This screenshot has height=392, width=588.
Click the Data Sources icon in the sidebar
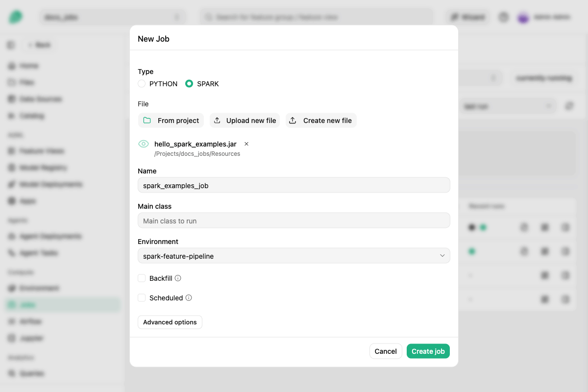tap(12, 99)
